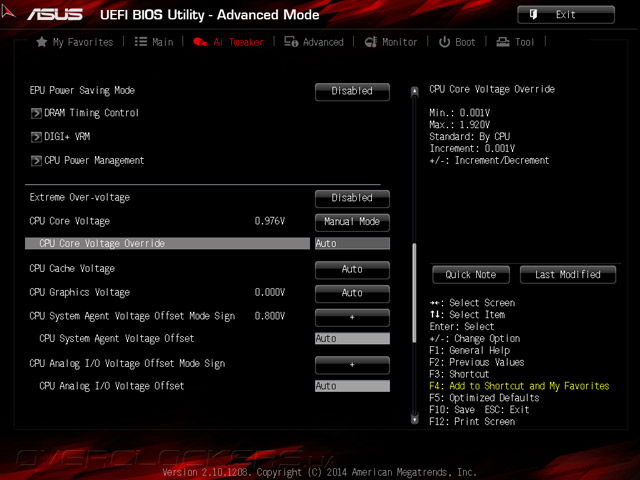Open Quick Note
Screen dimensions: 640x480
(x=471, y=275)
